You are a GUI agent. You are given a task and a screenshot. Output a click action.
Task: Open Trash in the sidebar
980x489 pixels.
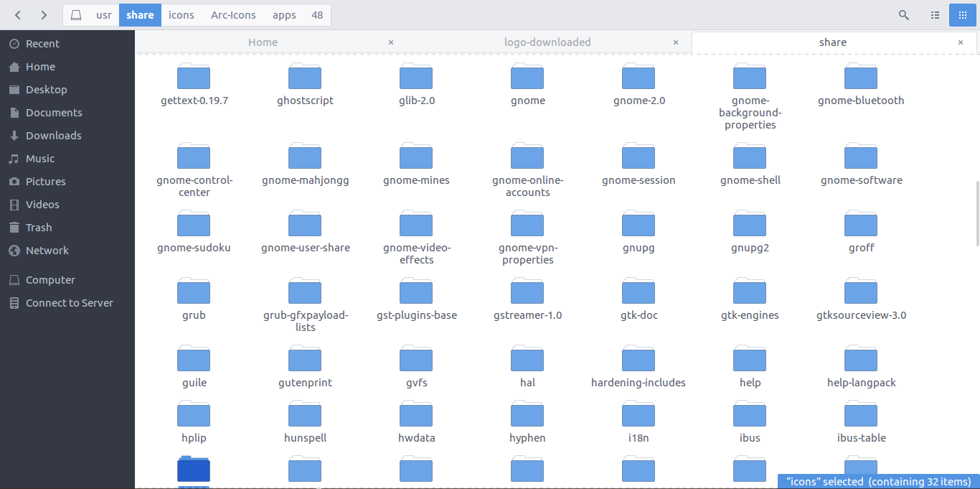(67, 228)
